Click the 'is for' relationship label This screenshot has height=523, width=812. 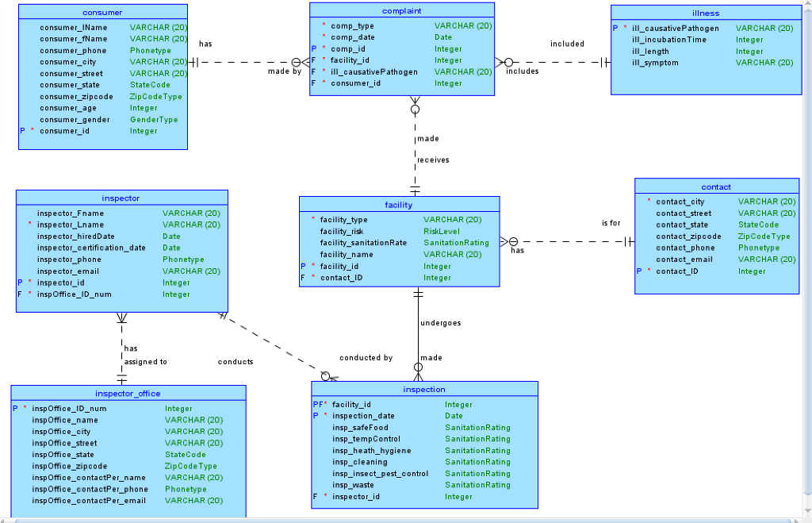pos(611,223)
